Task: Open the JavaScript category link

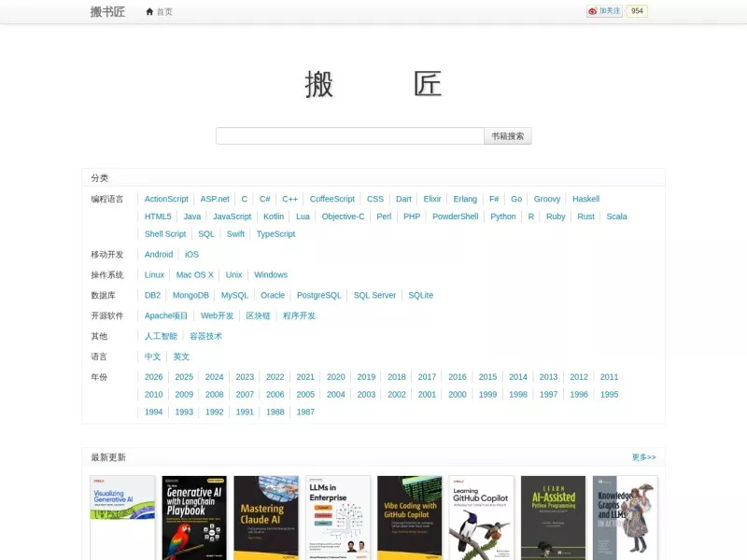Action: (x=232, y=217)
